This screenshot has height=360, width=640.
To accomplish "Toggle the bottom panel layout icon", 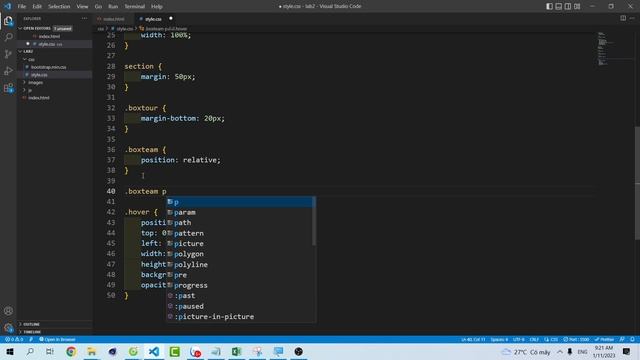I will [558, 6].
